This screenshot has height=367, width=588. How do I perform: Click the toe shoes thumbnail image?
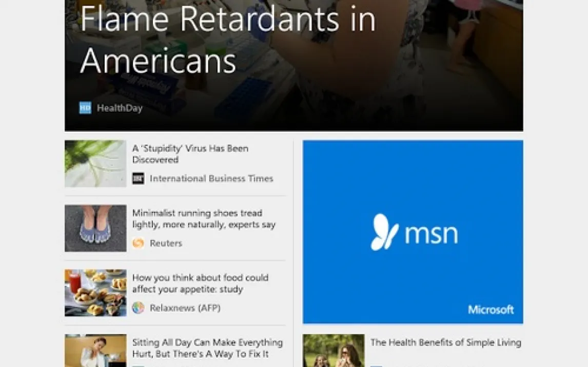coord(95,229)
